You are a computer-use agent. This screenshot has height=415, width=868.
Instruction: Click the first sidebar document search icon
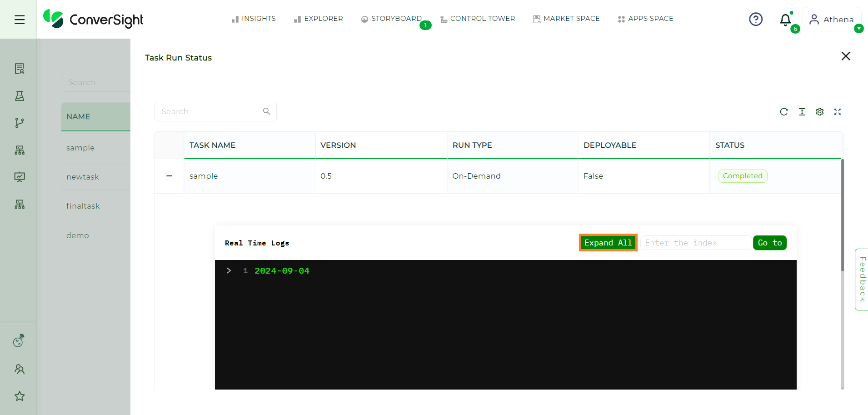click(20, 69)
